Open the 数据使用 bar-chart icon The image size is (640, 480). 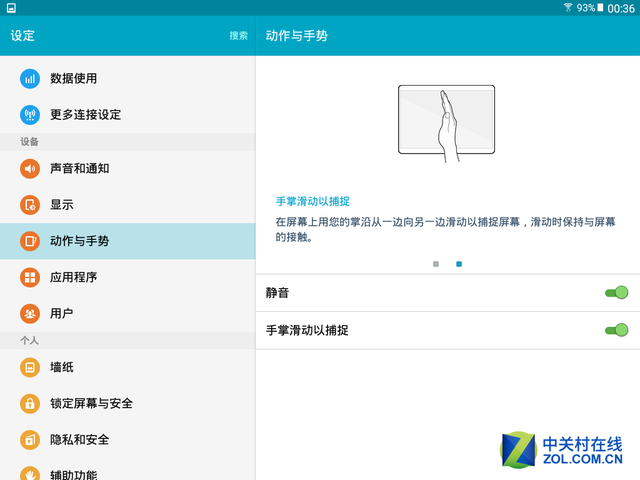tap(30, 78)
